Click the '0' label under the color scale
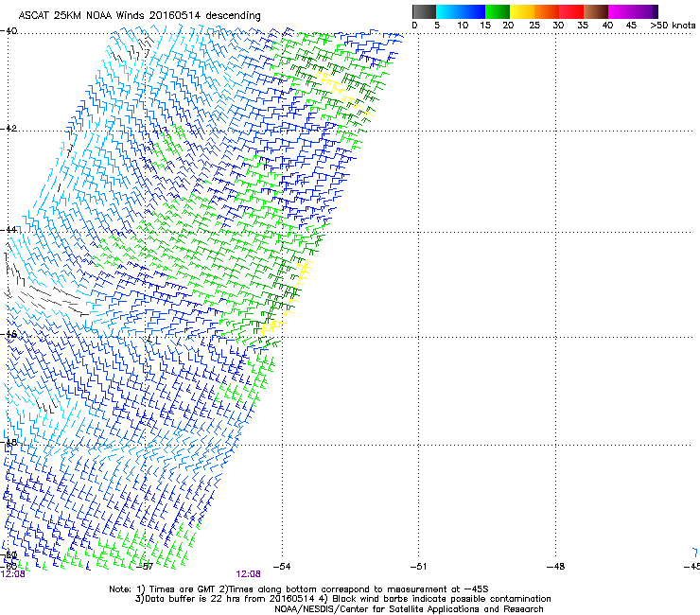 click(414, 25)
